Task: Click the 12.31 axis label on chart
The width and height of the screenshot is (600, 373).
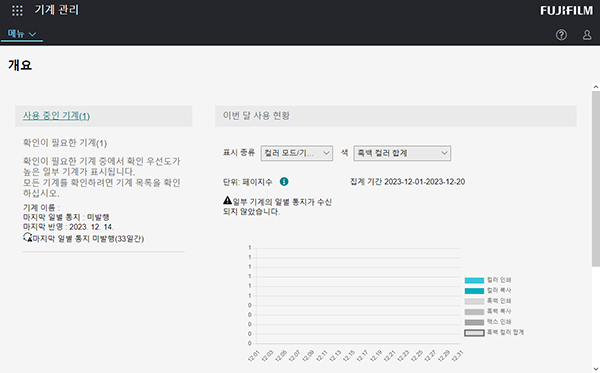Action: 458,356
